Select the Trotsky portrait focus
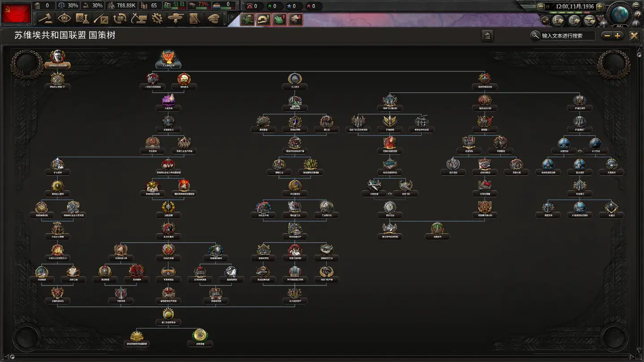Viewport: 644px width, 362px height. click(x=57, y=57)
